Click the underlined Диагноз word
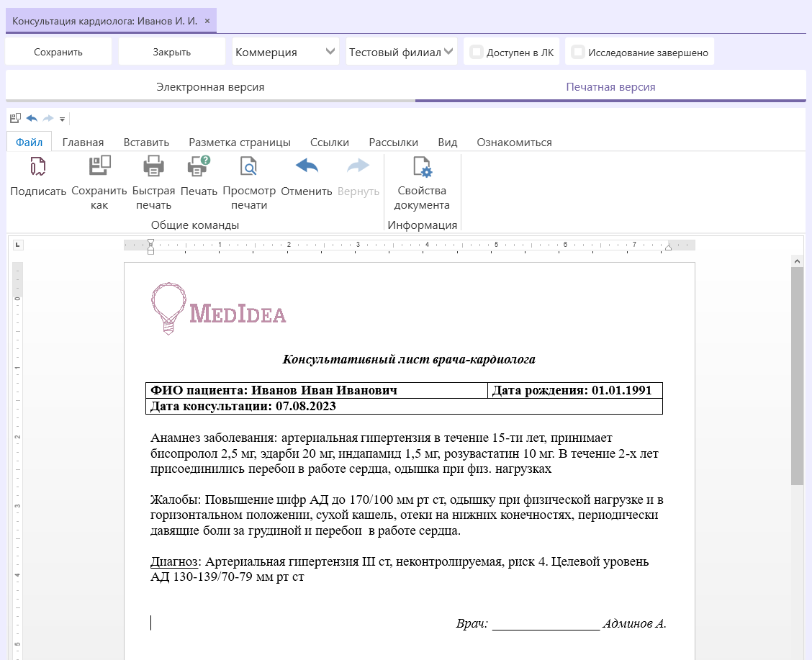 (x=174, y=561)
